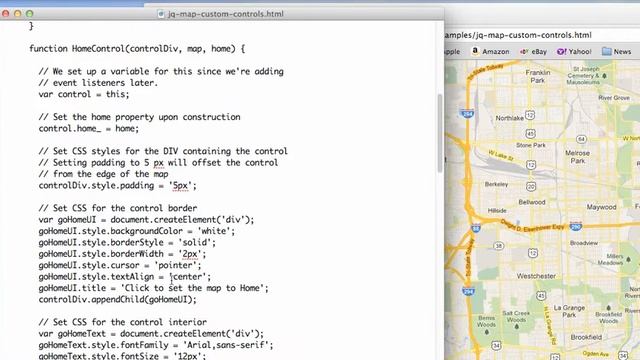Click the Route 64 shield on map
Viewport: 640px width, 360px height.
[x=582, y=139]
